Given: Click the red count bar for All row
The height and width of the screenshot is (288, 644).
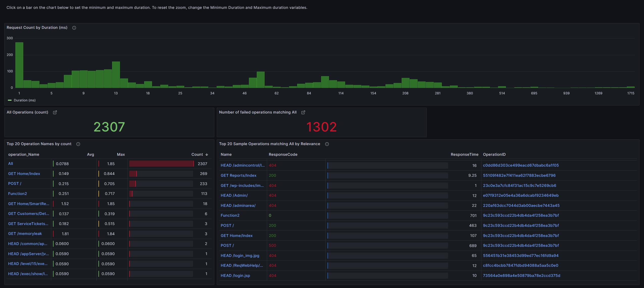Looking at the screenshot, I should [161, 164].
